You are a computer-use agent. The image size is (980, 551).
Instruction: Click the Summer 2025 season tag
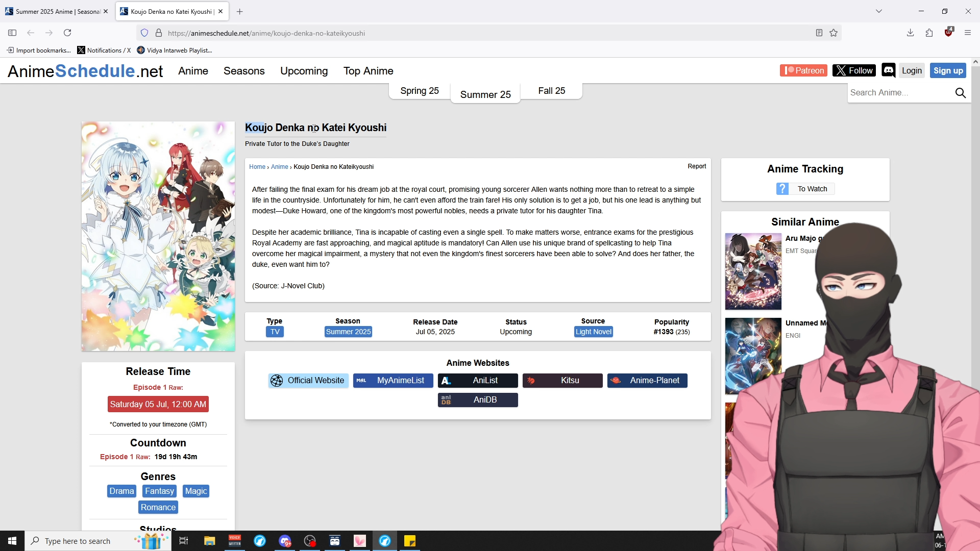pyautogui.click(x=348, y=332)
